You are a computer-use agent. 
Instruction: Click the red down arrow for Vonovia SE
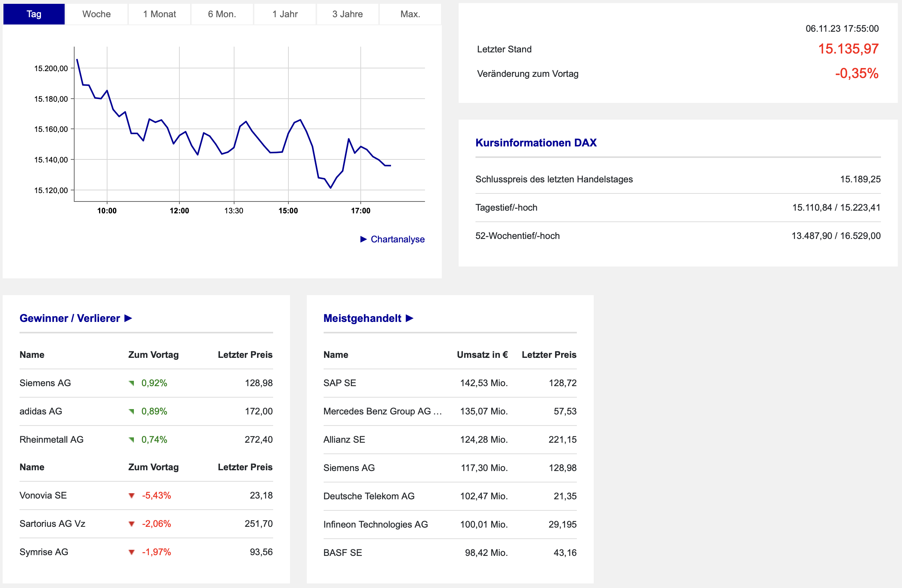click(x=132, y=496)
